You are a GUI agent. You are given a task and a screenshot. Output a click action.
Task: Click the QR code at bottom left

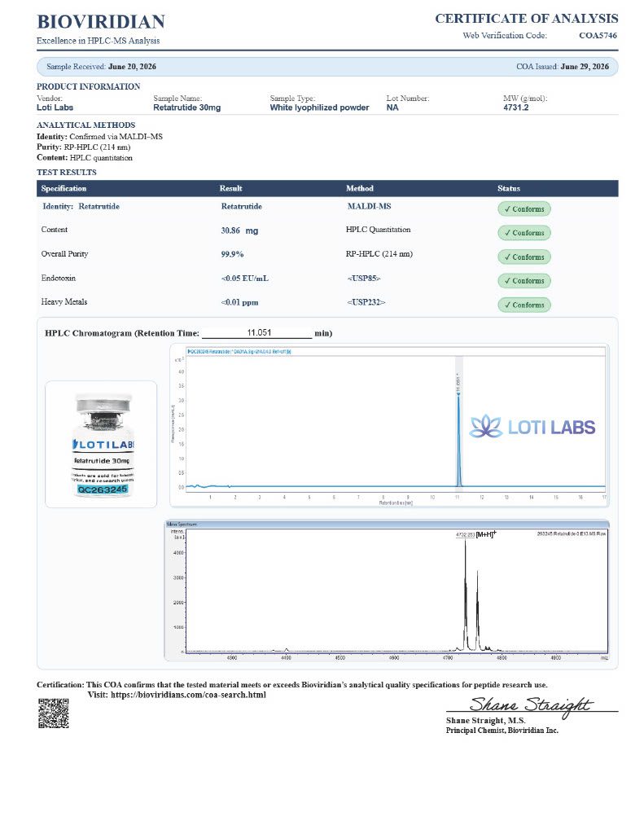click(54, 713)
